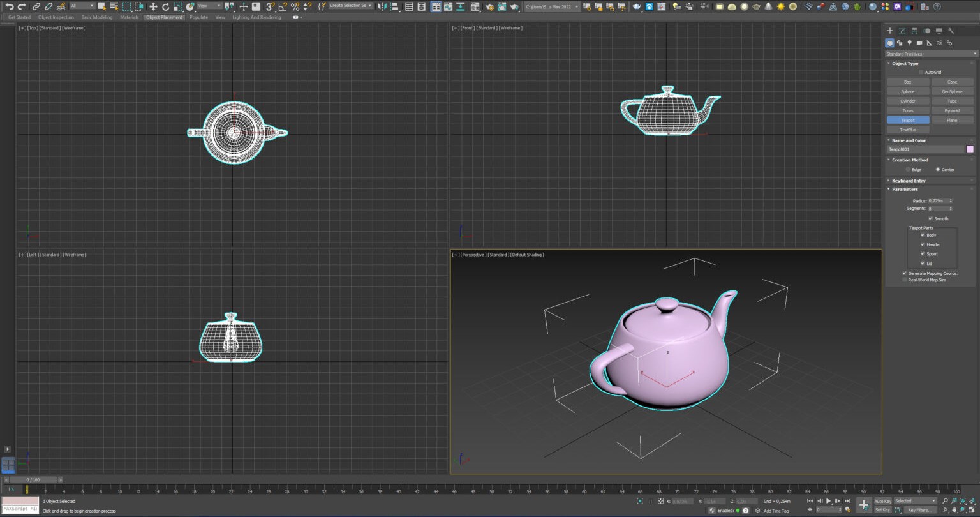The image size is (980, 517).
Task: Open the Select by Name list icon
Action: 114,6
